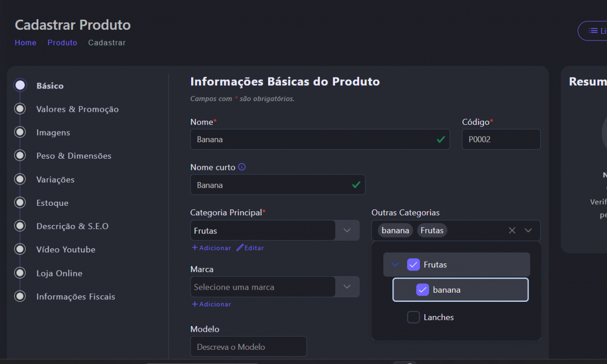Click the Modelo input field
This screenshot has width=607, height=364.
pyautogui.click(x=248, y=347)
